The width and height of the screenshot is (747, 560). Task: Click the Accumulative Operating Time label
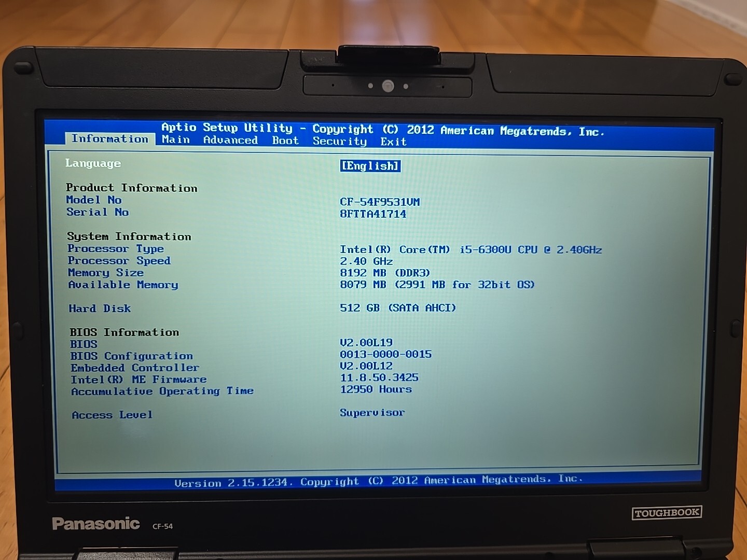coord(162,391)
